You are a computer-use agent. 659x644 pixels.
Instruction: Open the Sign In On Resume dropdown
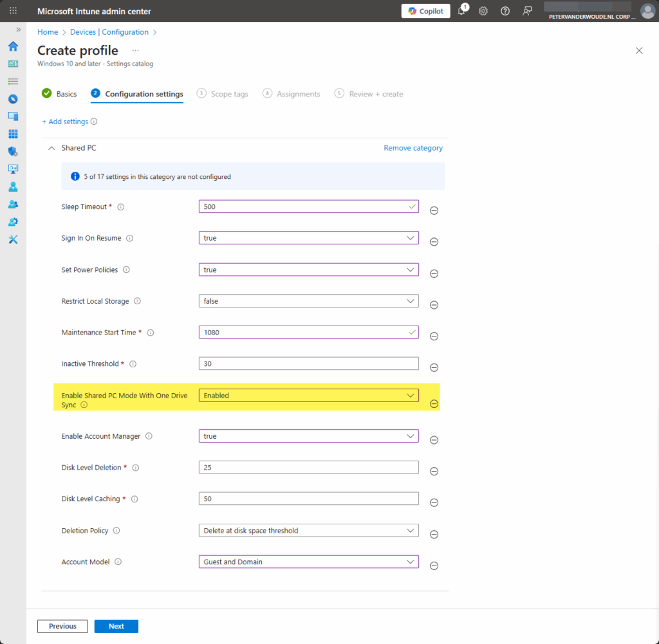[x=309, y=238]
